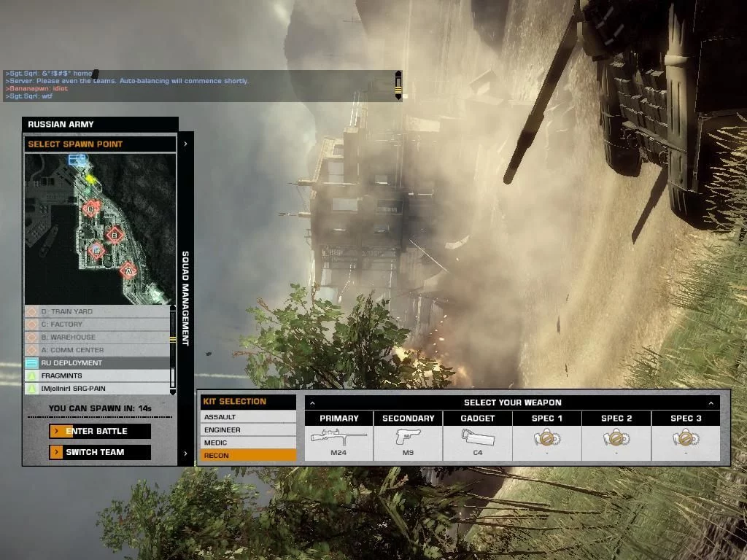Viewport: 747px width, 560px height.
Task: Click the blue RU deployment marker on the minimap
Action: tap(77, 160)
